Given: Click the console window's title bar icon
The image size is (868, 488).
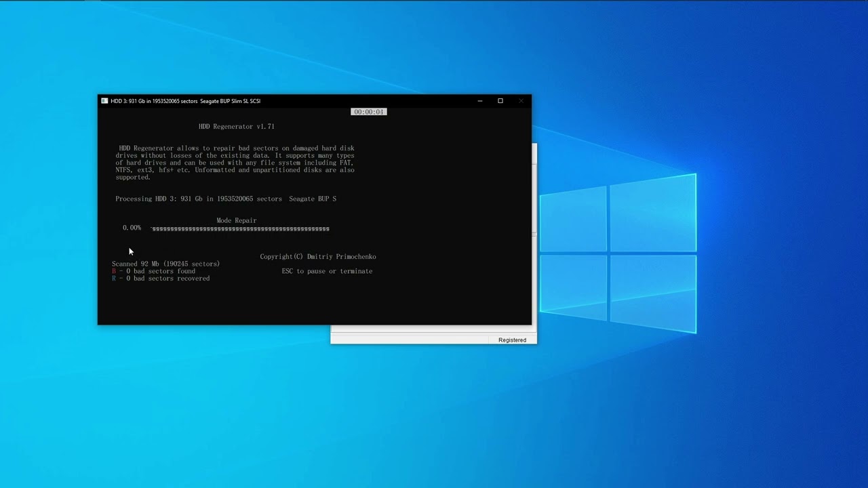Looking at the screenshot, I should coord(104,101).
